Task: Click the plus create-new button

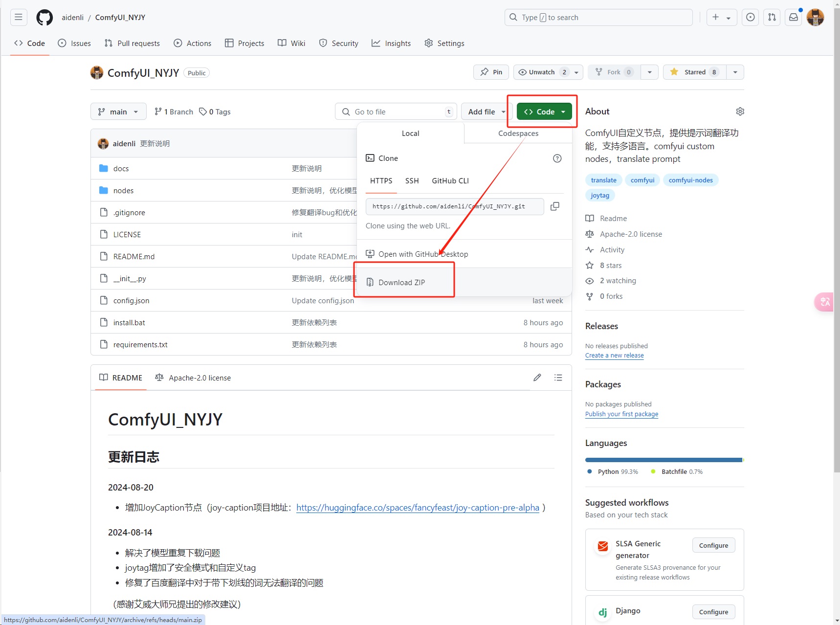Action: 722,17
